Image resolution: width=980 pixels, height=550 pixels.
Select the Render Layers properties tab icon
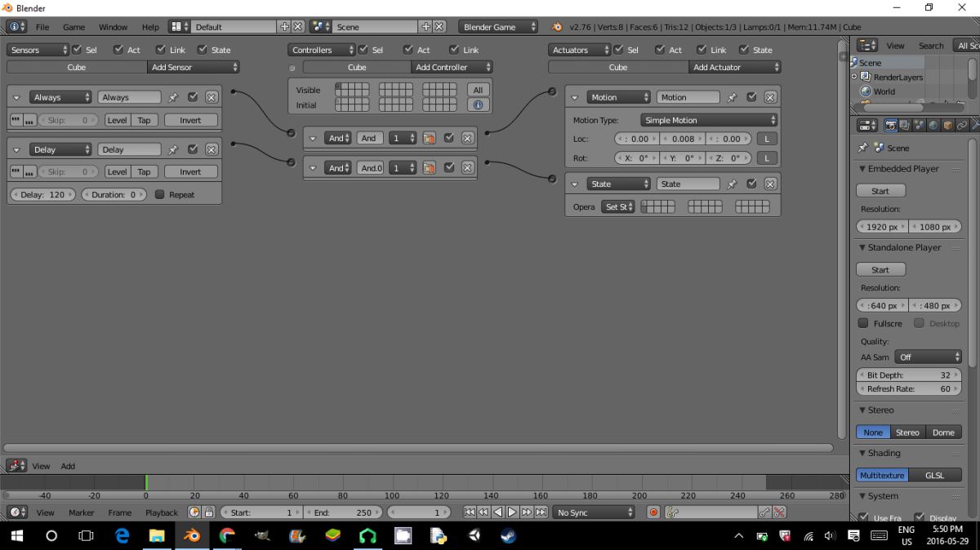[904, 126]
